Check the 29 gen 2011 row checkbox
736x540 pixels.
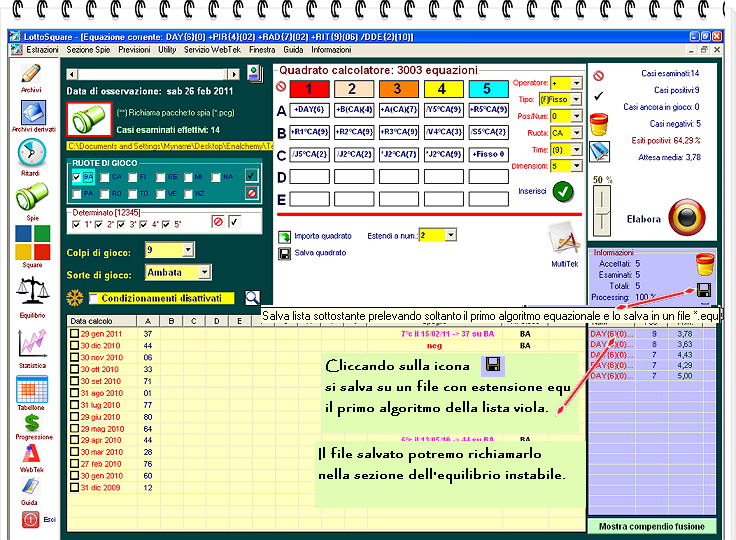(74, 333)
